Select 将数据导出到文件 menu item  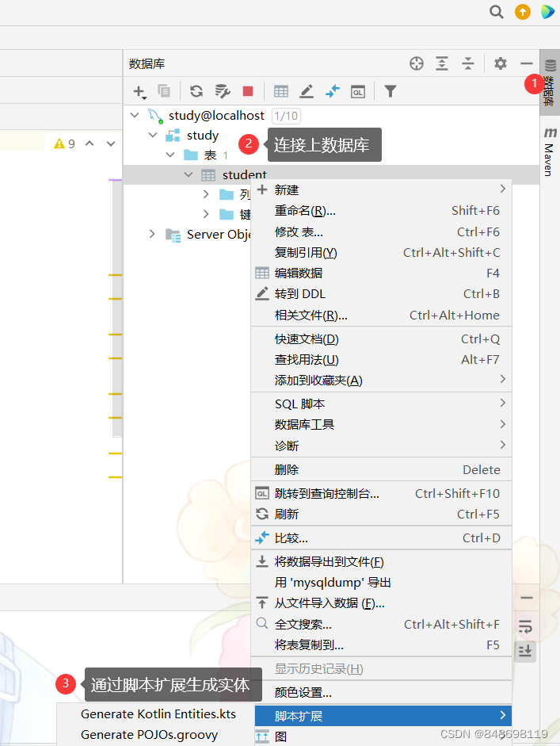tap(381, 562)
